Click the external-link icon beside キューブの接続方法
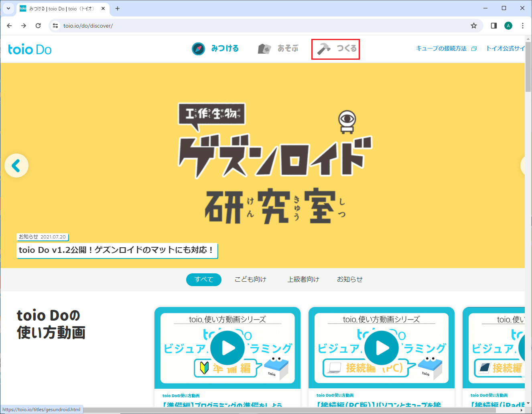The height and width of the screenshot is (414, 532). click(x=474, y=48)
